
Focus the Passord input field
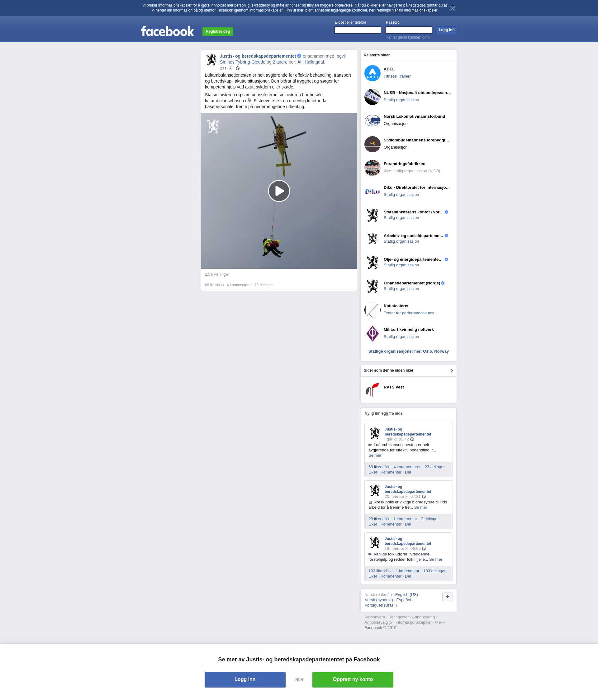(x=409, y=30)
